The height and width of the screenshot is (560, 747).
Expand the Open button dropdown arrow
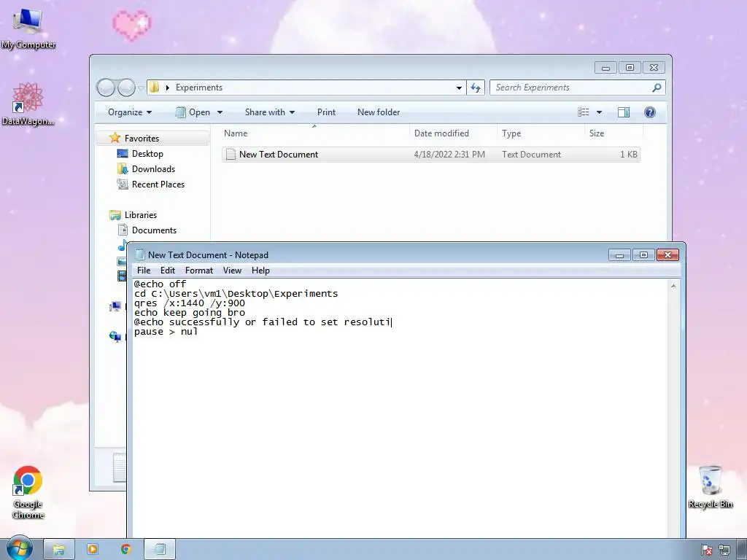coord(220,112)
